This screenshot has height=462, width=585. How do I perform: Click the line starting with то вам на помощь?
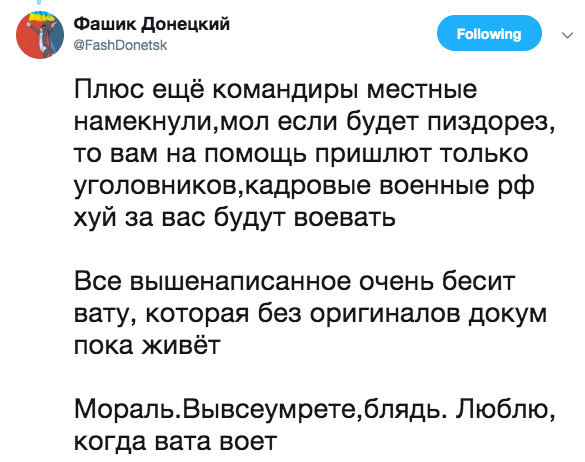pos(301,154)
